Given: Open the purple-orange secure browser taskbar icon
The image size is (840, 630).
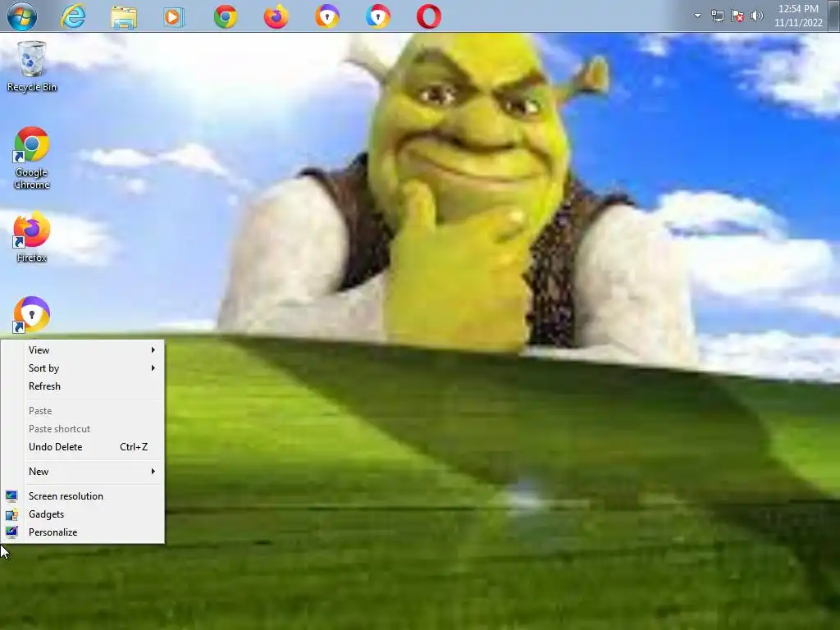Looking at the screenshot, I should 326,16.
